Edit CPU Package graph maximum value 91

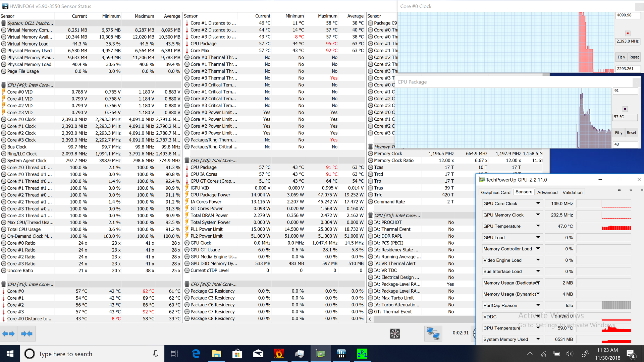pyautogui.click(x=625, y=91)
